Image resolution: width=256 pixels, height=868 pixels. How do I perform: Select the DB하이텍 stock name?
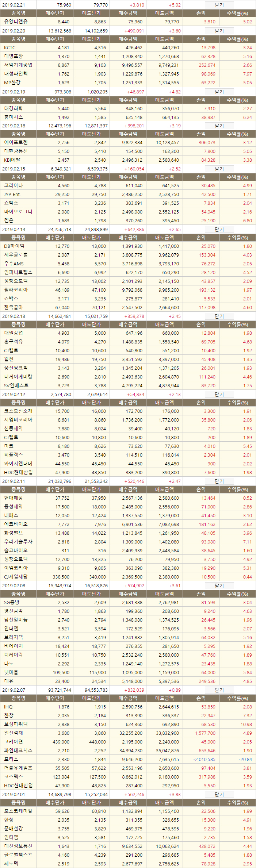pos(14,246)
